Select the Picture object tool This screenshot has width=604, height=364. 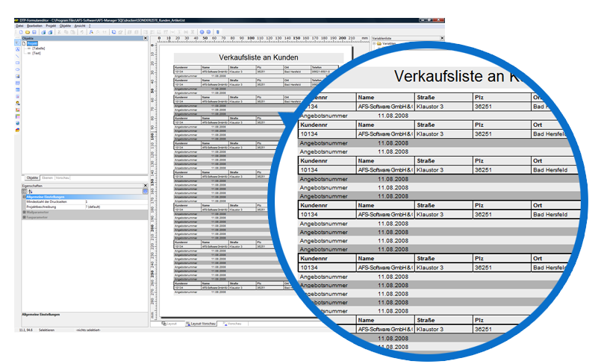(17, 76)
